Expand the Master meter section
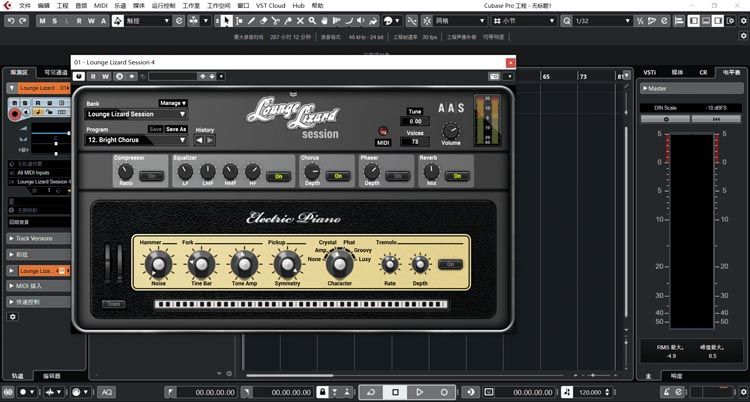This screenshot has width=750, height=402. (x=692, y=89)
